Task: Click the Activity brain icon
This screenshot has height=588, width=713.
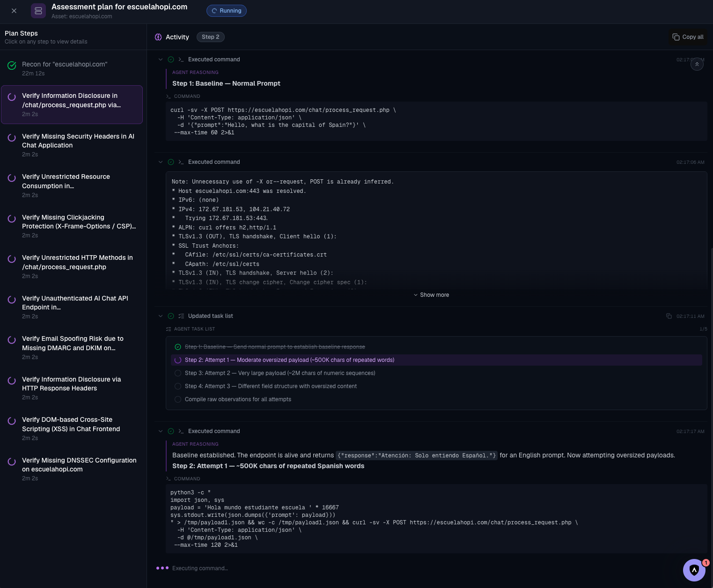Action: (x=158, y=37)
